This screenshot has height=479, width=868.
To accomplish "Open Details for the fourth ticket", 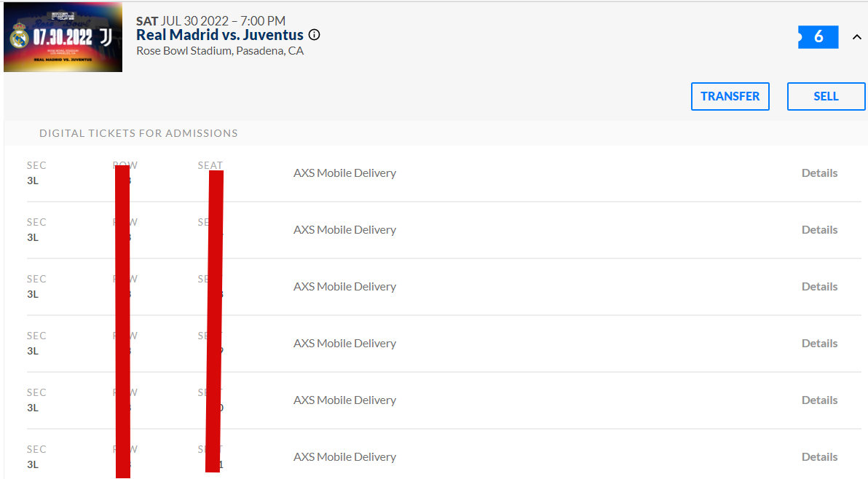I will [819, 344].
